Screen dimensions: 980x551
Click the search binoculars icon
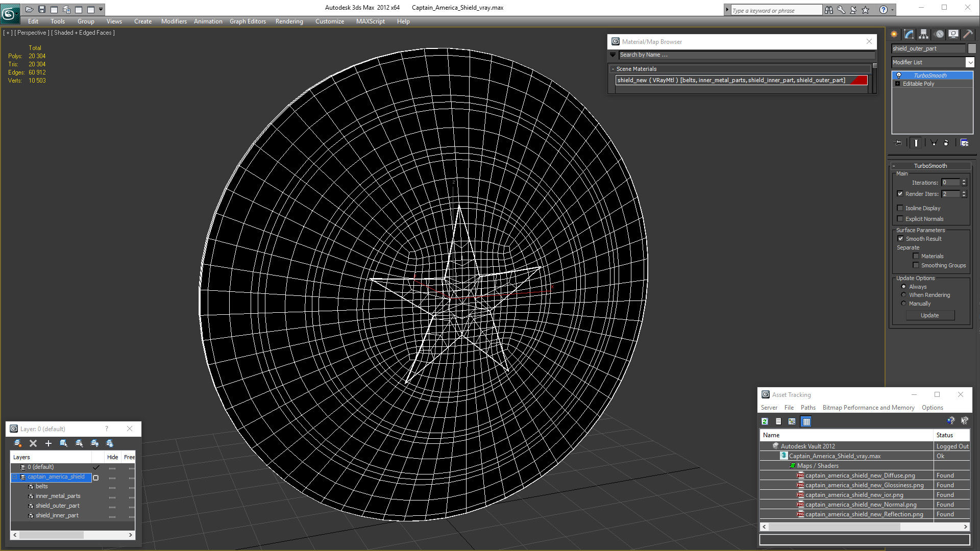point(829,10)
